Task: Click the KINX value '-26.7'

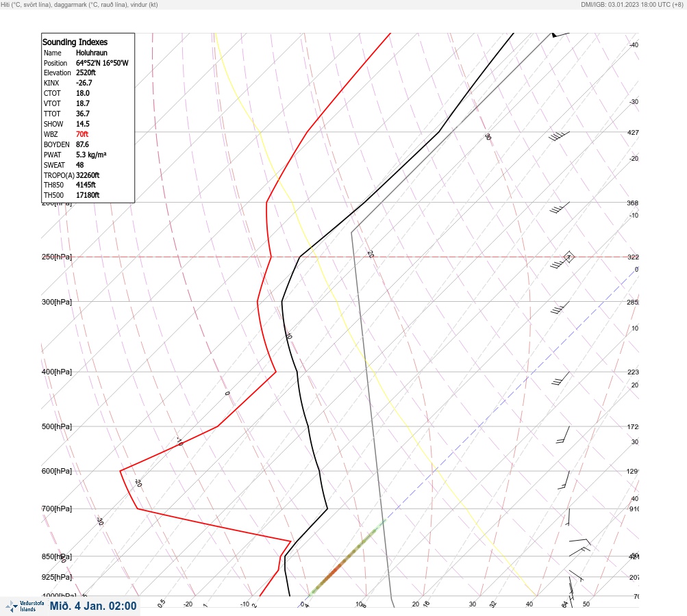Action: coord(84,83)
